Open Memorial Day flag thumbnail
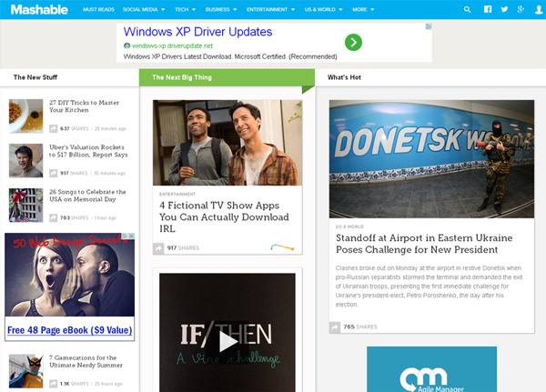This screenshot has height=392, width=546. point(25,205)
